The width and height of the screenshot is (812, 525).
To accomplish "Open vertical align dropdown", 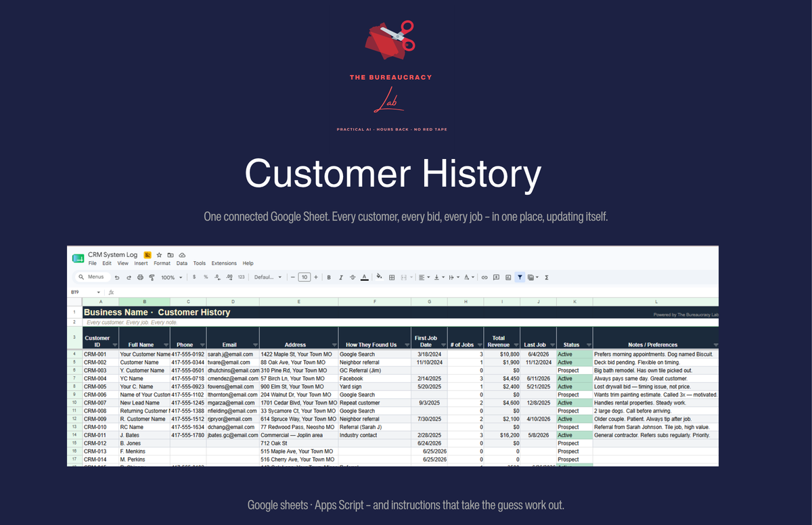I will pyautogui.click(x=440, y=277).
